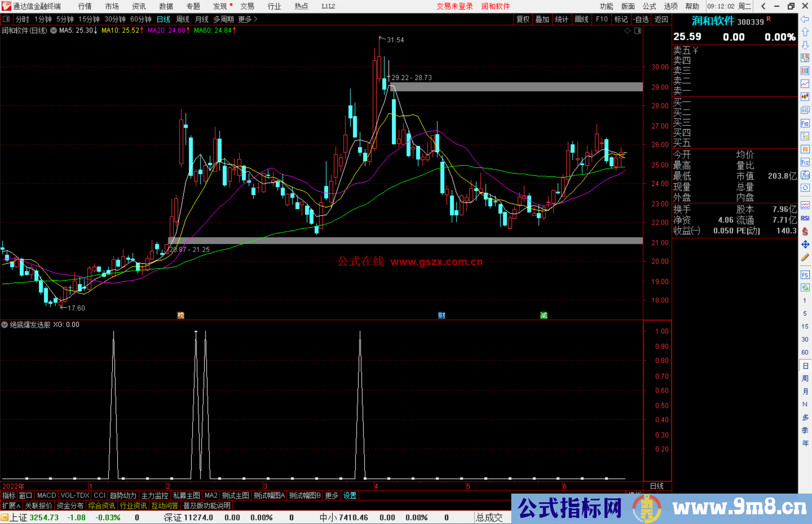Screen dimensions: 812x524
Task: Click the candlestick chart sidebar icon
Action: click(x=805, y=97)
